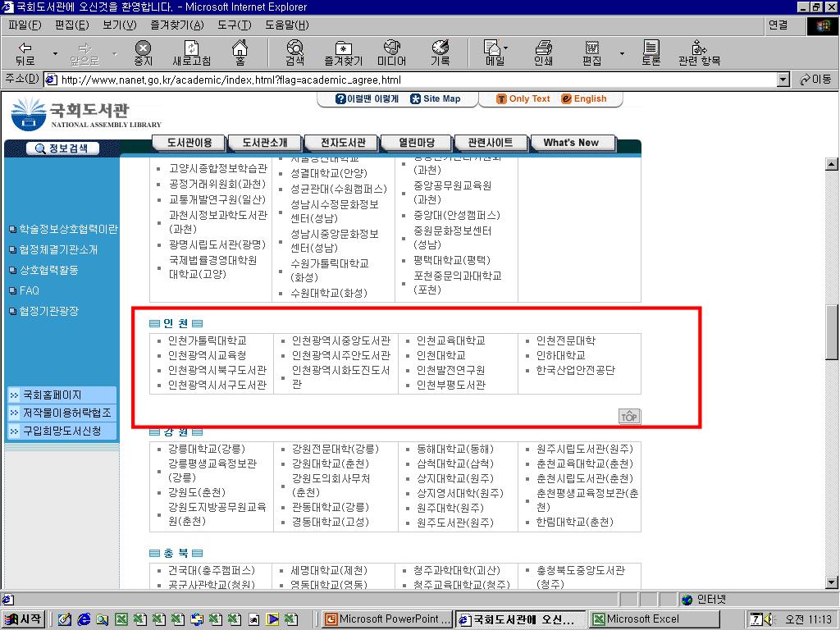Image resolution: width=840 pixels, height=630 pixels.
Task: Open the Media (미디어) toolbar icon
Action: click(391, 53)
